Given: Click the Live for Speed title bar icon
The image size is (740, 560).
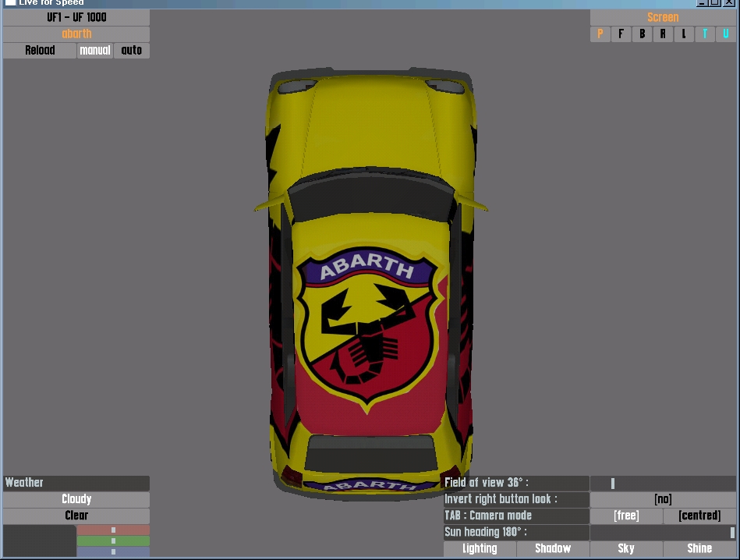Looking at the screenshot, I should [10, 2].
